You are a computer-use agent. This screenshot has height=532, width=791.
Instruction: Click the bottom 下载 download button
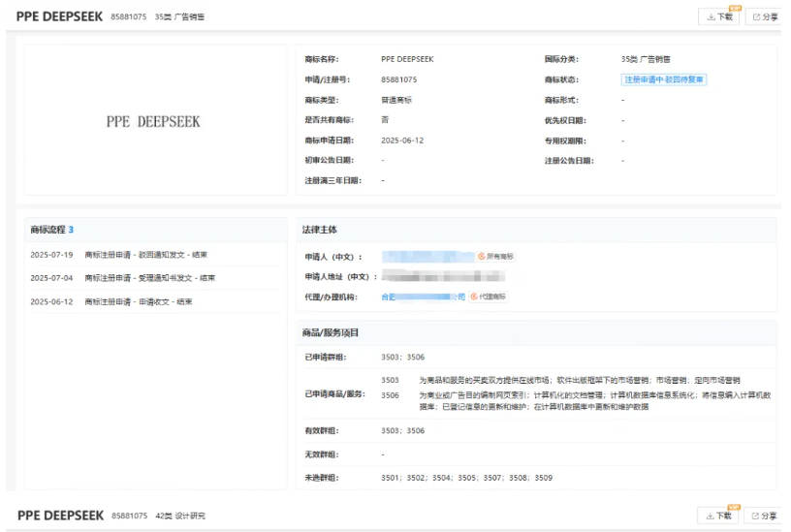click(718, 516)
